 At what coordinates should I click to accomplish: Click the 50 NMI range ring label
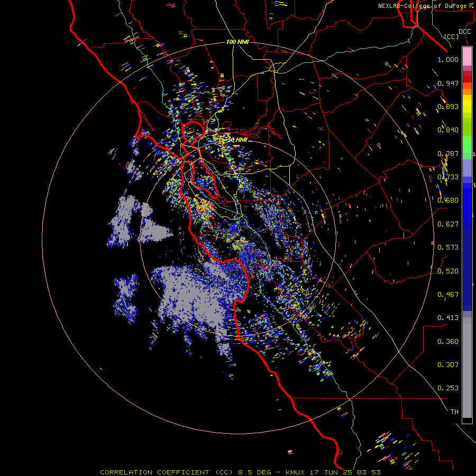pos(237,140)
